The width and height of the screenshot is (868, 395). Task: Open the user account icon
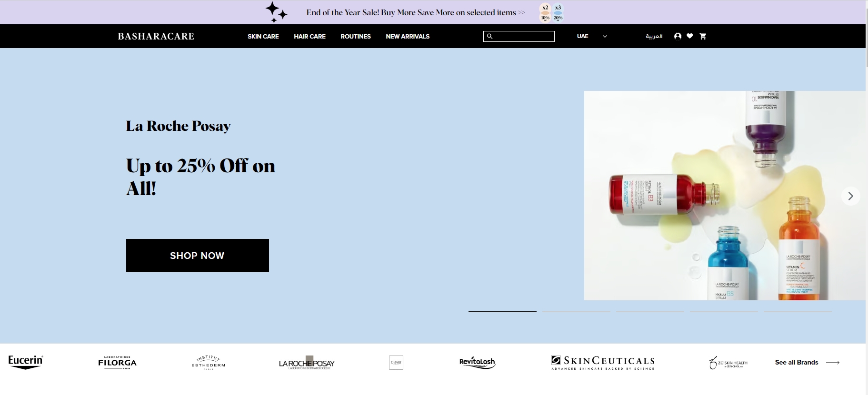pyautogui.click(x=678, y=36)
